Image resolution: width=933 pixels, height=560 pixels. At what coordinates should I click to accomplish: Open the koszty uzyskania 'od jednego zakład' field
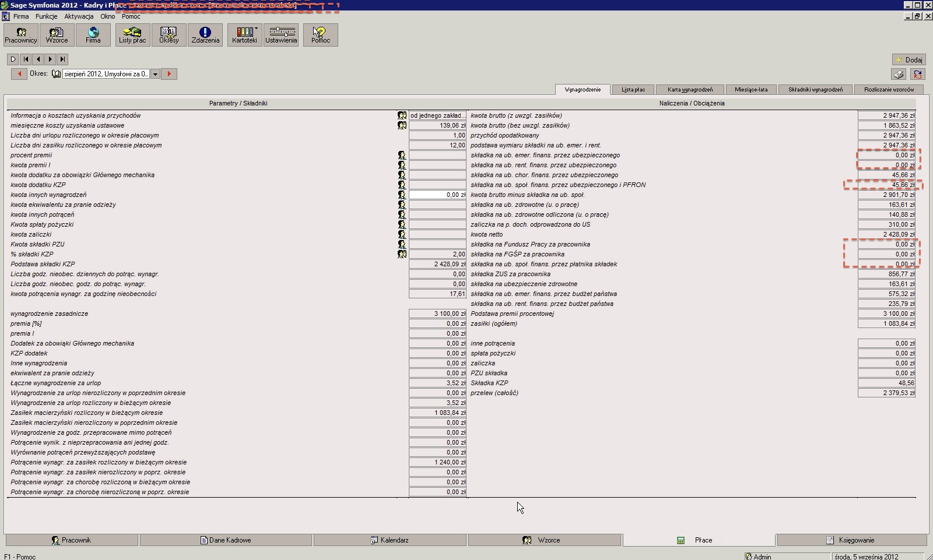437,115
